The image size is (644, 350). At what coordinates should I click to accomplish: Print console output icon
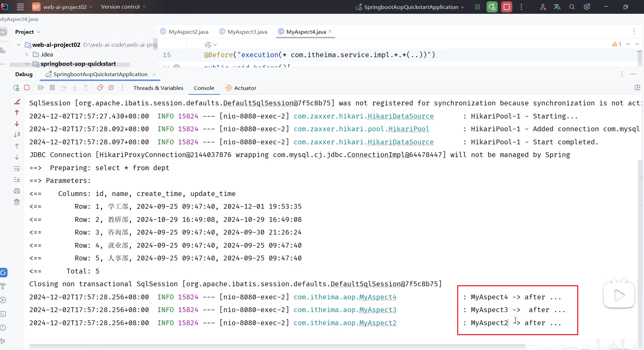[x=17, y=191]
